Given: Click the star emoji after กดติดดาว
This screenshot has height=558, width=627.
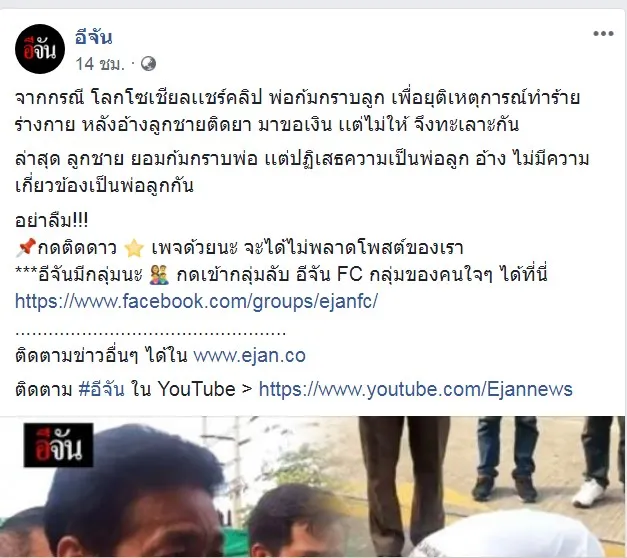Looking at the screenshot, I should pyautogui.click(x=134, y=248).
